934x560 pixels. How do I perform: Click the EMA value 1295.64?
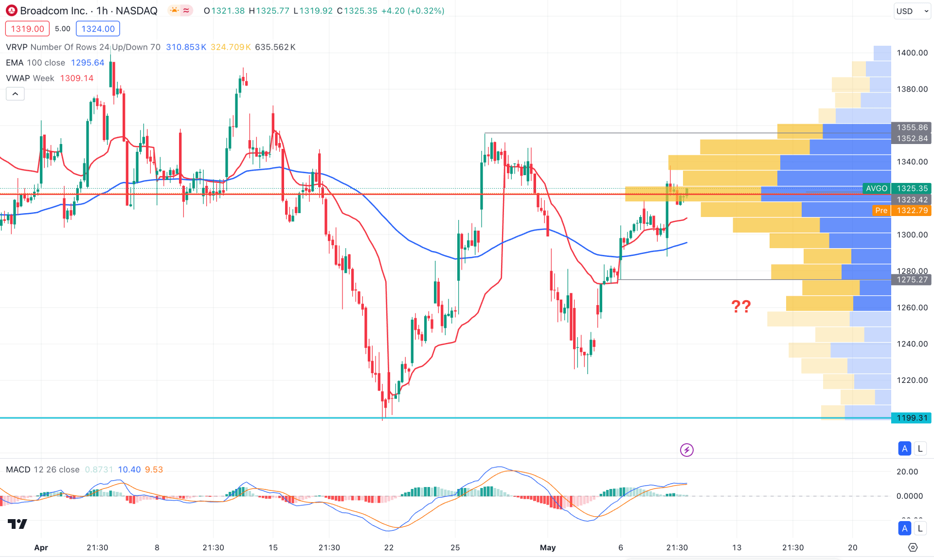pos(88,63)
